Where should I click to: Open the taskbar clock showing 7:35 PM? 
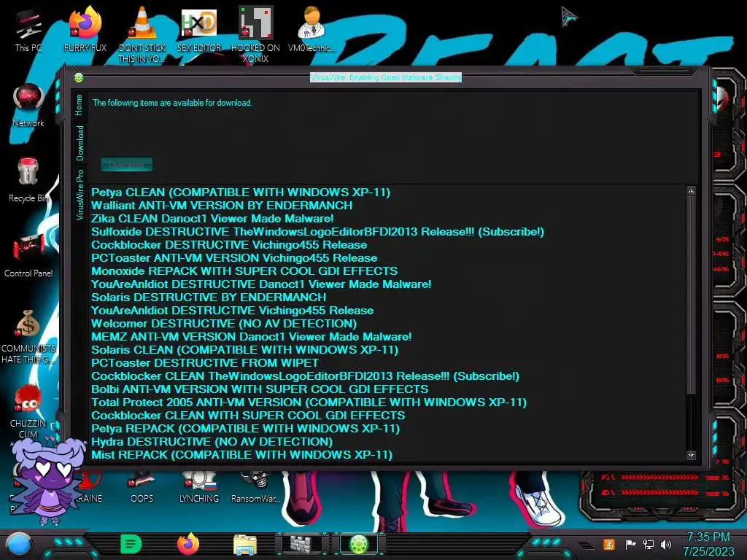708,544
